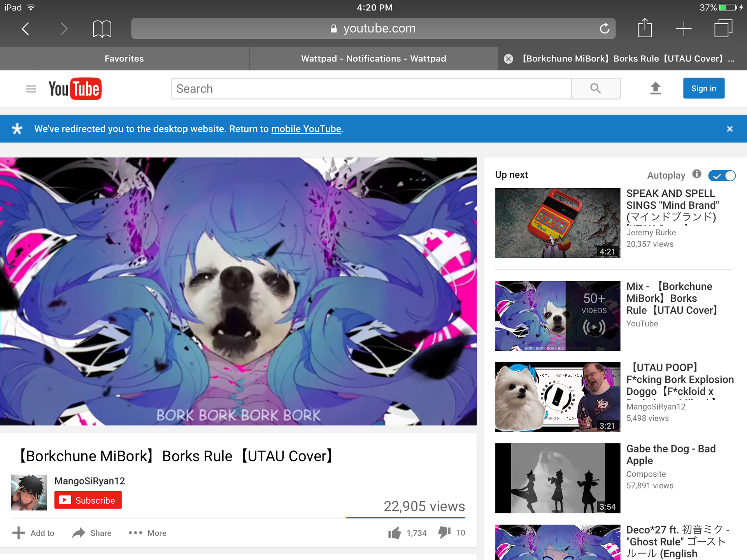The image size is (747, 560).
Task: Open Speak and Spell video thumbnail
Action: tap(558, 223)
